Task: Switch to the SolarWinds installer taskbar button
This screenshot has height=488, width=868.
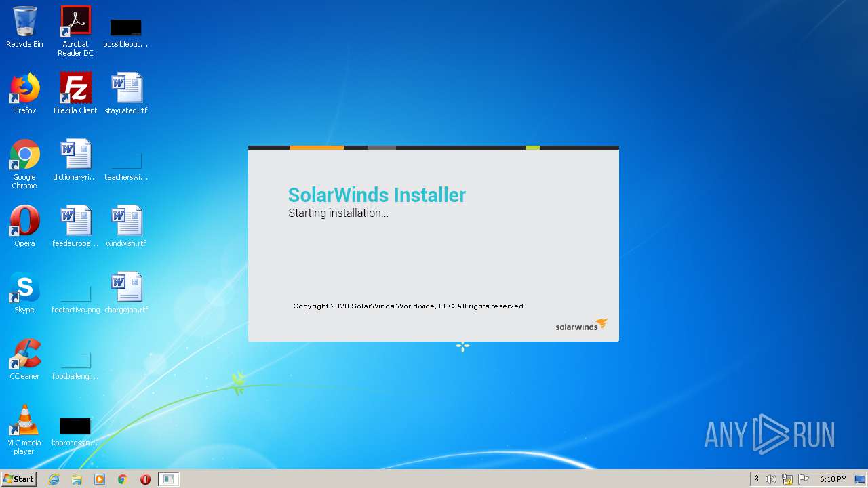Action: (x=168, y=479)
